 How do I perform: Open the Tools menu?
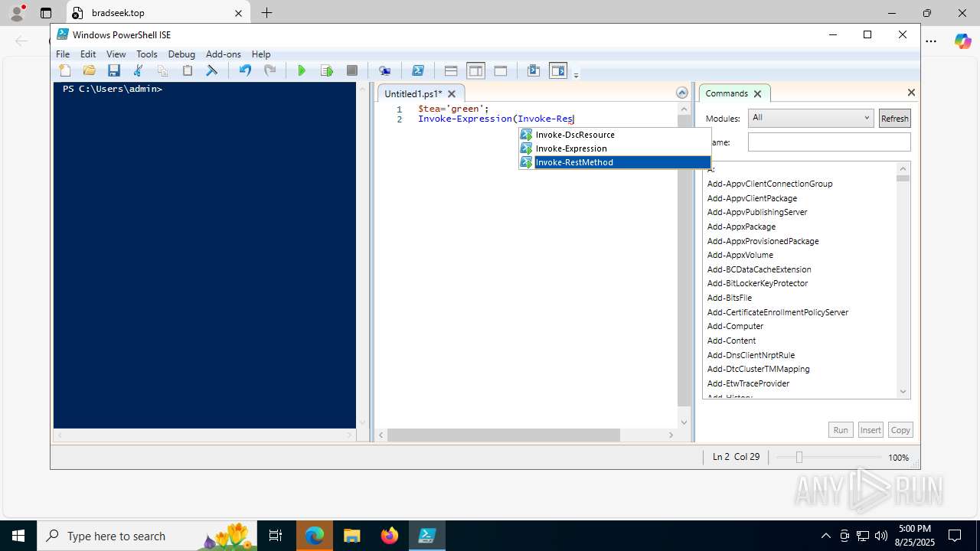[x=147, y=54]
